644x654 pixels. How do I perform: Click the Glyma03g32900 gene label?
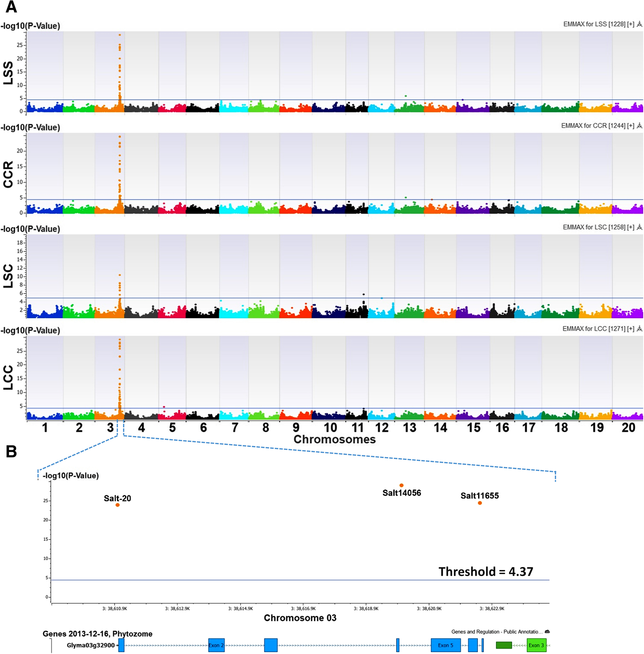click(91, 645)
